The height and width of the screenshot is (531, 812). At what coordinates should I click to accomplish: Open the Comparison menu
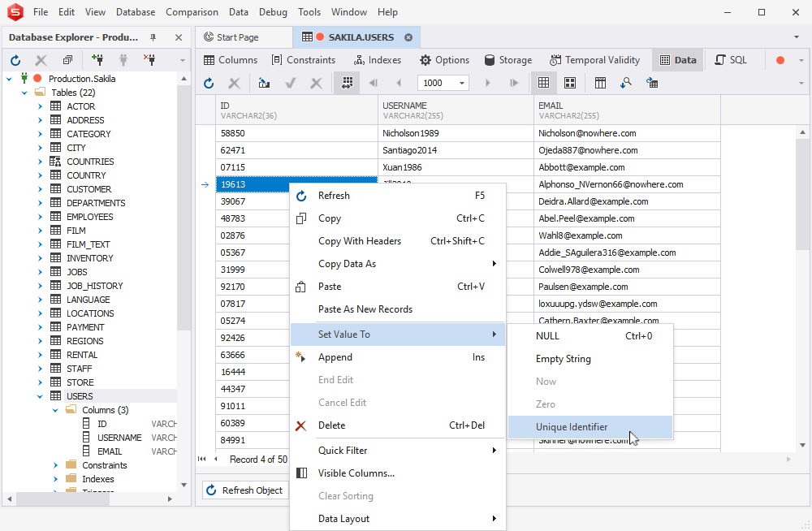tap(192, 12)
